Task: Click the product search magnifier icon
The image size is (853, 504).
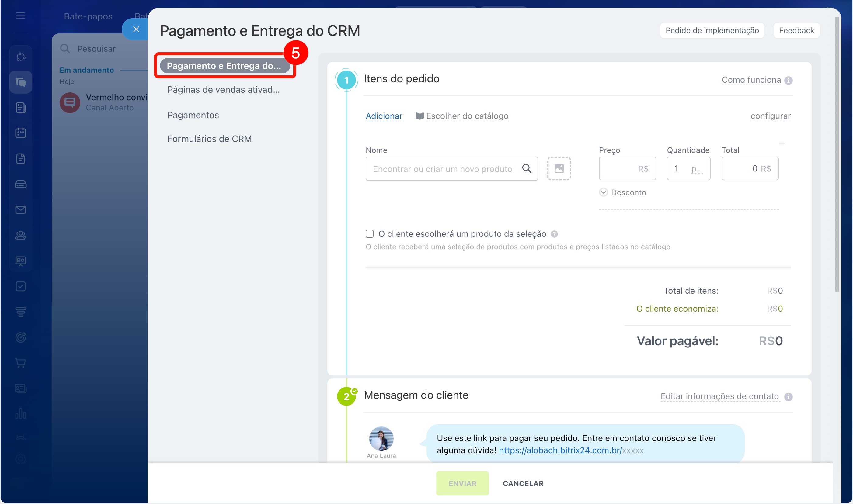Action: [526, 168]
